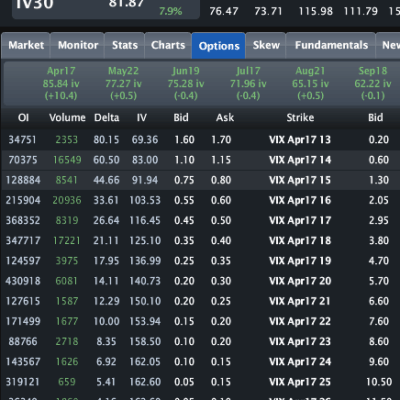Switch to the Skew tab
This screenshot has height=400, width=400.
266,45
